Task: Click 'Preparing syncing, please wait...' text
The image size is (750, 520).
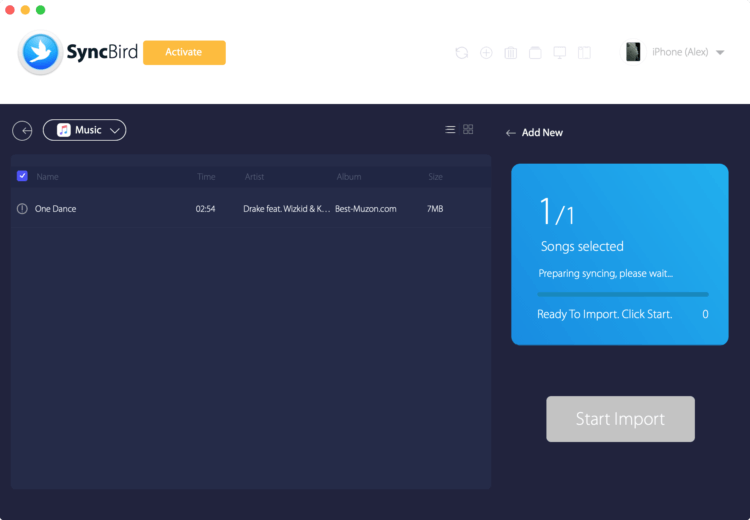Action: point(606,273)
